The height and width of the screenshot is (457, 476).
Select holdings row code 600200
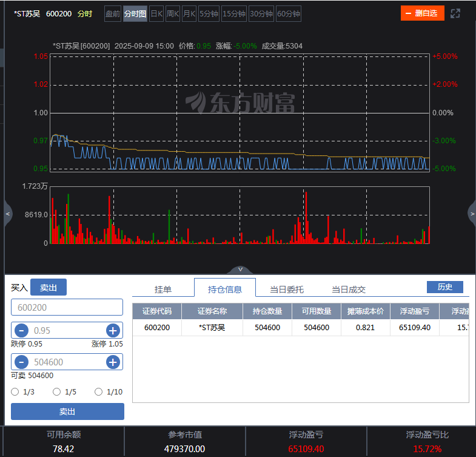pyautogui.click(x=157, y=328)
